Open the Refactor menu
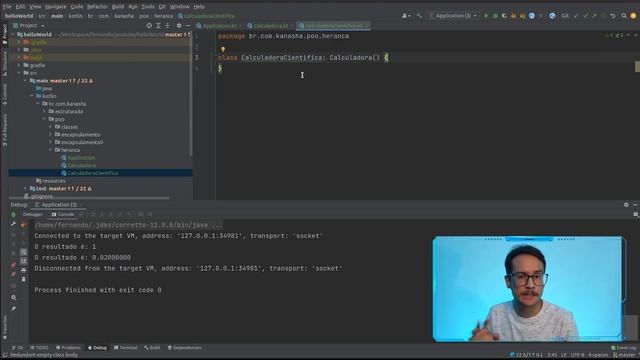The width and height of the screenshot is (640, 360). (x=97, y=7)
